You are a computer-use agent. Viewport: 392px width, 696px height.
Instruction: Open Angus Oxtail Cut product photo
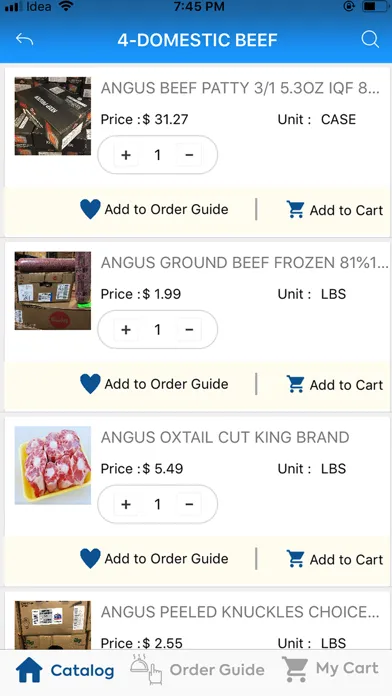(53, 465)
